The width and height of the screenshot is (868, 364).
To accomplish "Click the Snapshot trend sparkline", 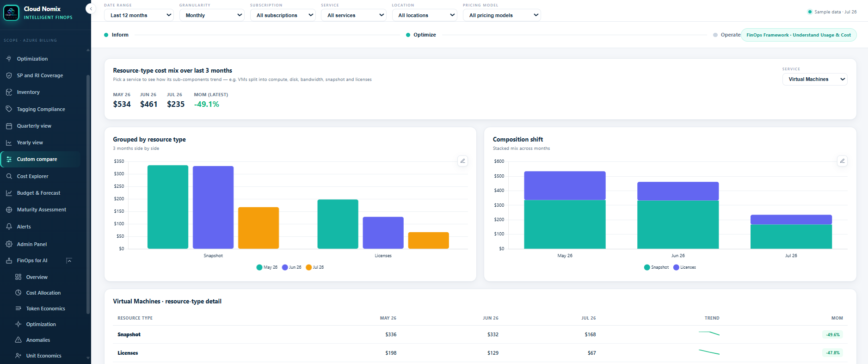I will [x=709, y=333].
